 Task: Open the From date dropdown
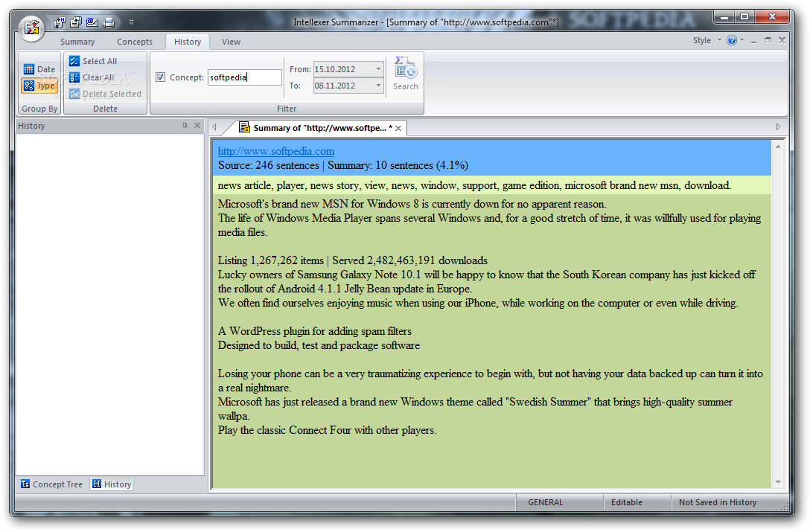point(378,69)
